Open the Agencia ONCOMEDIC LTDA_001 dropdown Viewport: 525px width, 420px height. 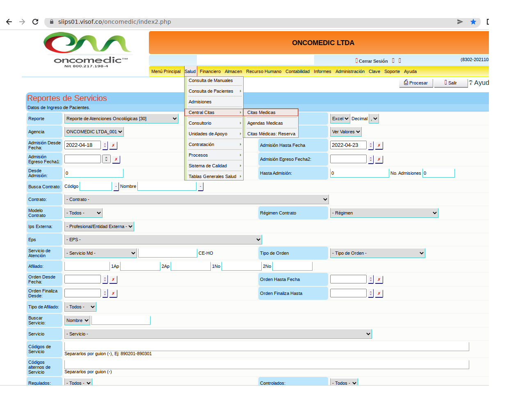click(94, 132)
